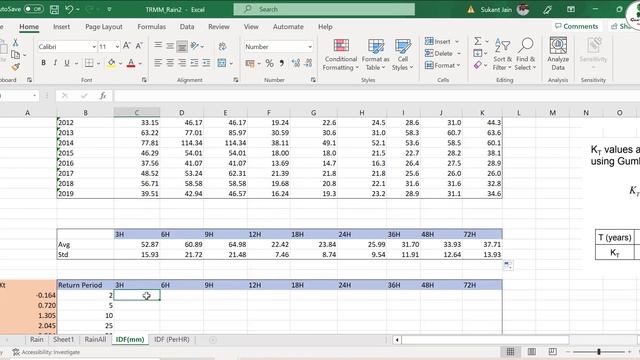Switch to the IDF (PerHR) sheet tab

click(x=172, y=339)
